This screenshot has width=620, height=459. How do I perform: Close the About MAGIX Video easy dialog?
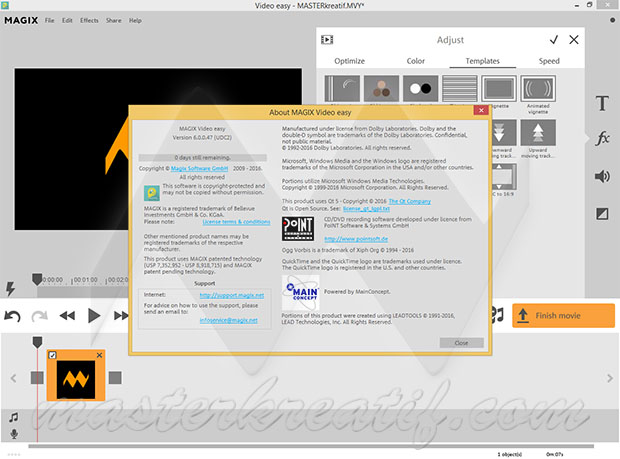click(x=461, y=343)
